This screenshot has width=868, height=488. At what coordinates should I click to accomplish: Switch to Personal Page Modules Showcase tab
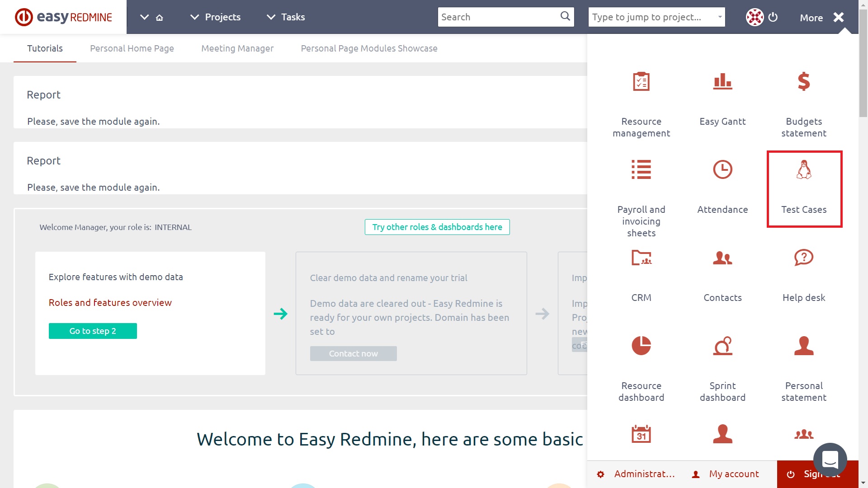(x=369, y=48)
